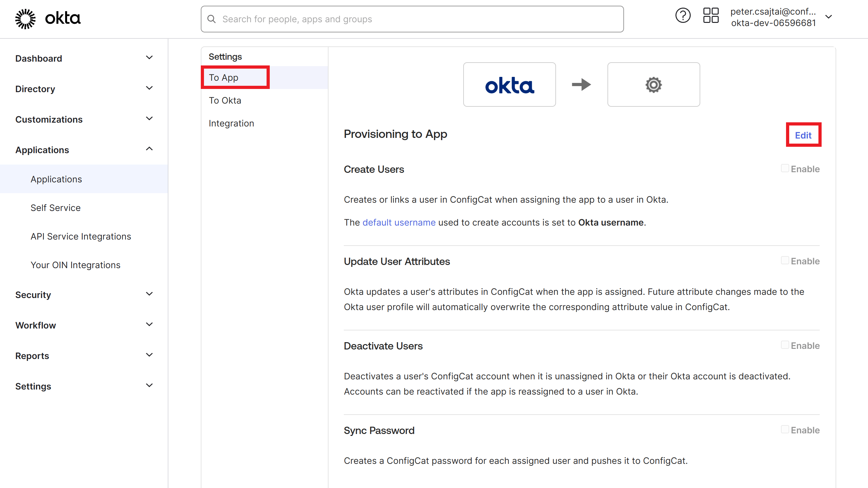Click the apps grid icon near the account name
The image size is (868, 488).
pyautogui.click(x=711, y=15)
